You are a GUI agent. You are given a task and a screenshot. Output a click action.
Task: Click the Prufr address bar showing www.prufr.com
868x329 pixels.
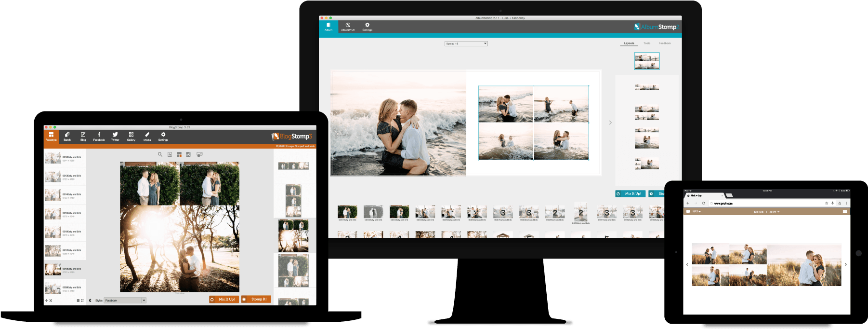tap(766, 203)
